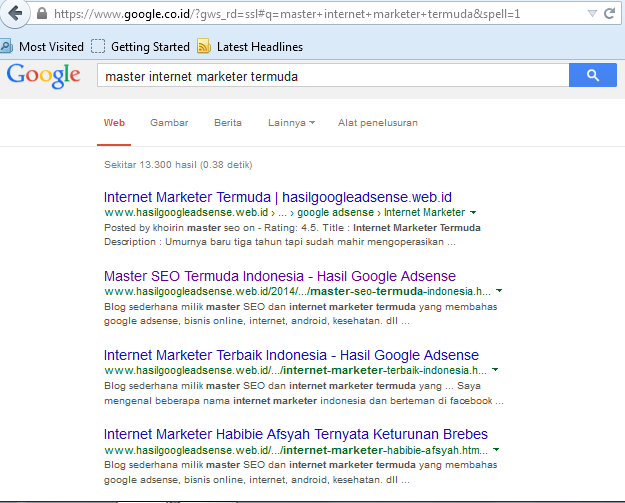Click snippet 'Description : Umurnya baru tiga tahun'
The image size is (625, 503).
189,242
